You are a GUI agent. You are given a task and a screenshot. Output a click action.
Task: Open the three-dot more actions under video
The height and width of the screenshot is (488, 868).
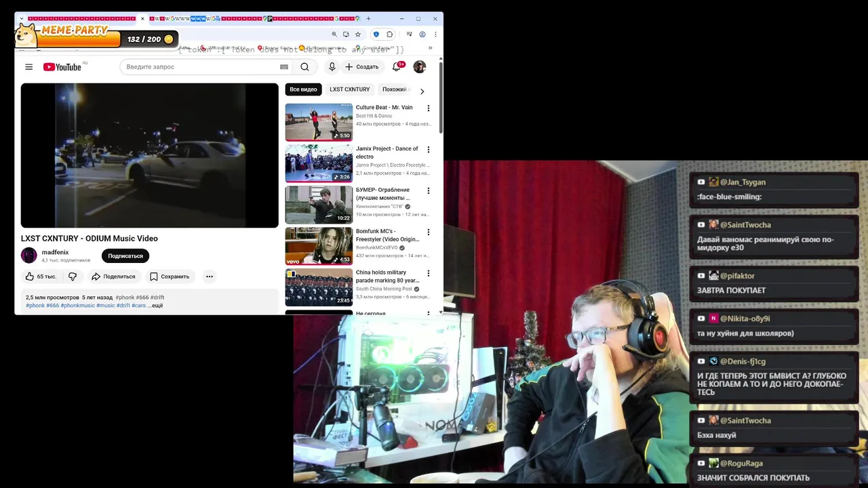[x=210, y=277]
